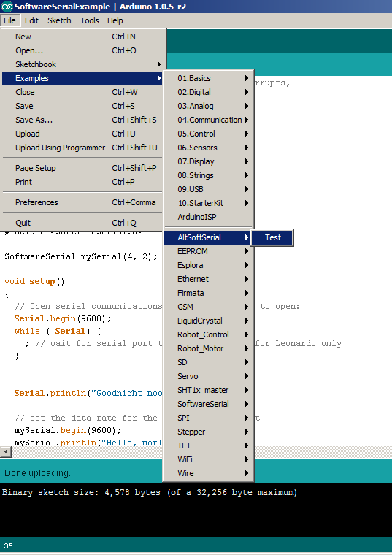Expand the 08.Strings examples submenu
The width and height of the screenshot is (392, 555).
tap(209, 175)
